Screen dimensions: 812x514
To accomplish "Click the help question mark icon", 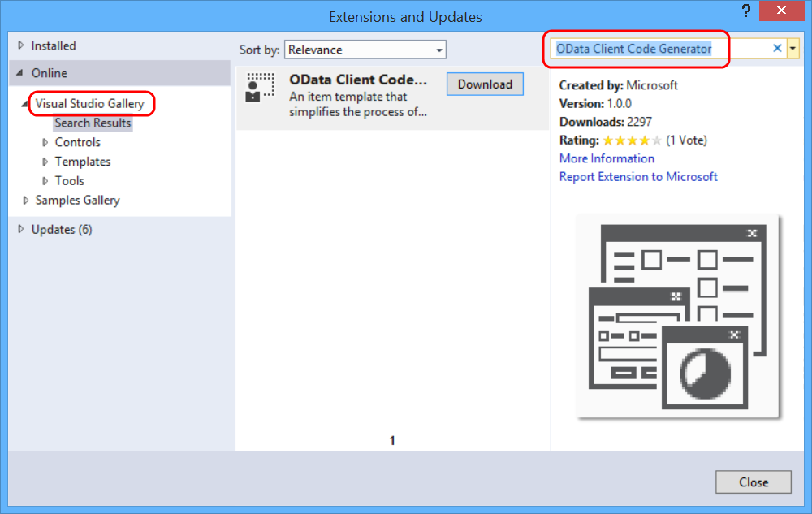I will [x=745, y=11].
